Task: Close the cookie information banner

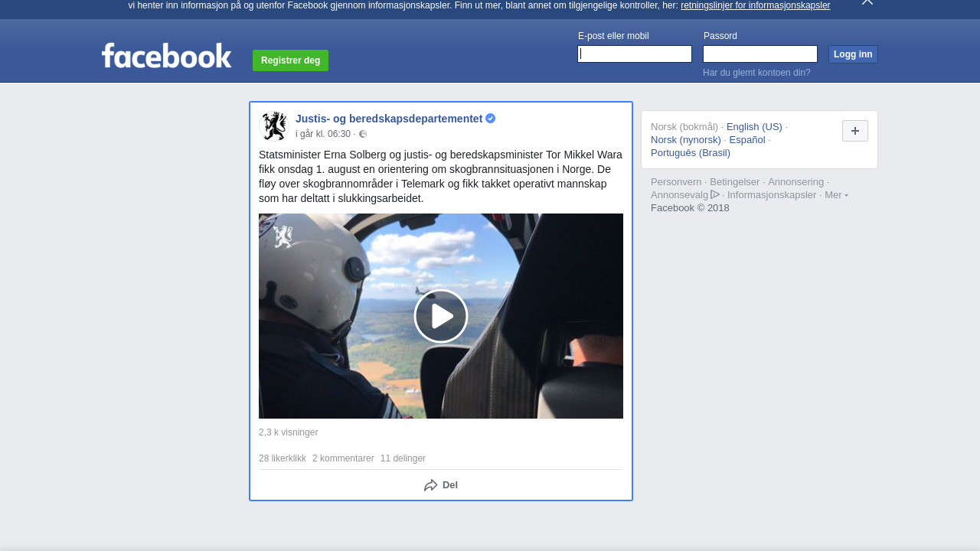Action: [x=867, y=2]
